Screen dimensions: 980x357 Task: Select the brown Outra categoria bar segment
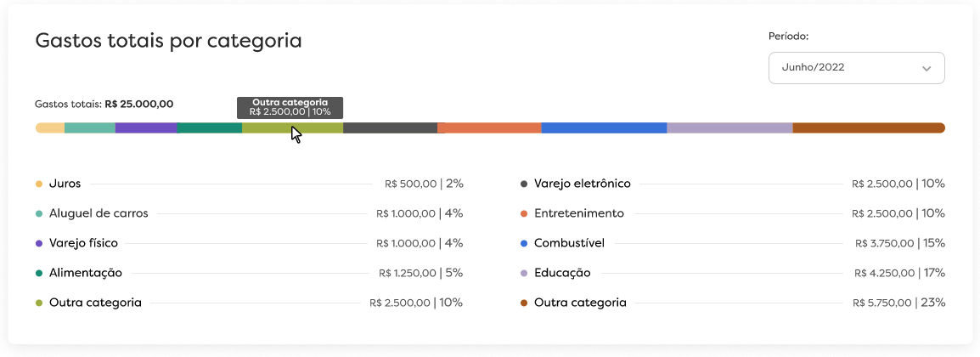[868, 128]
